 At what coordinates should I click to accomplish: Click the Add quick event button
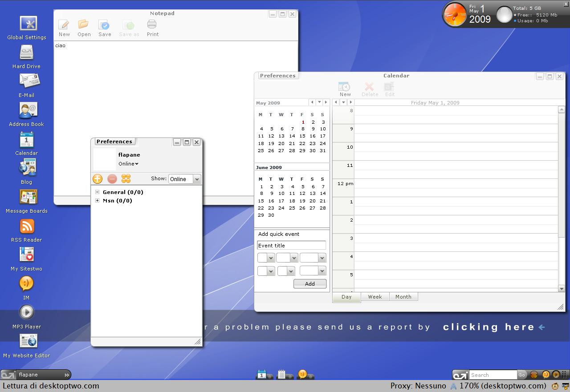click(310, 284)
